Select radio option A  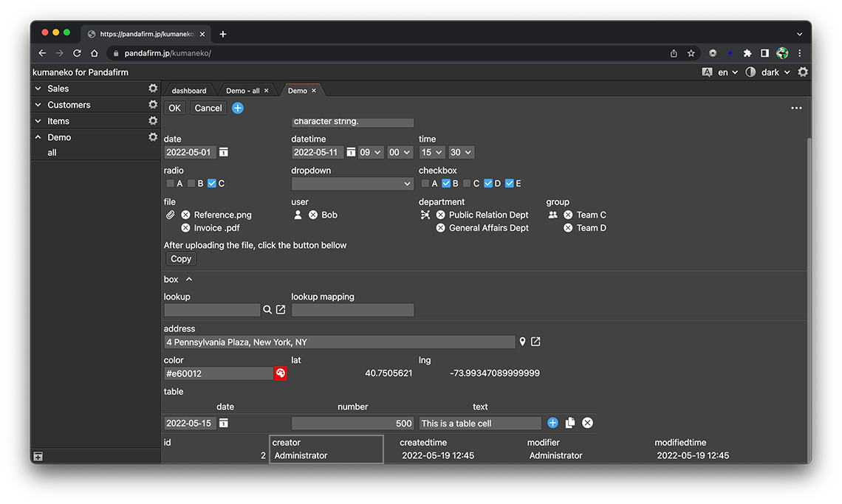point(171,184)
